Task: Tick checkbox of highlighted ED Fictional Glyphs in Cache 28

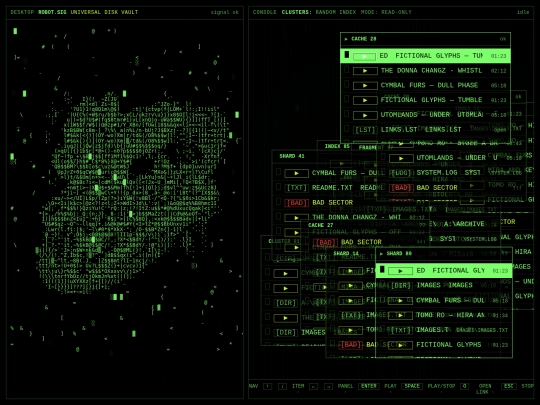Action: [x=347, y=54]
